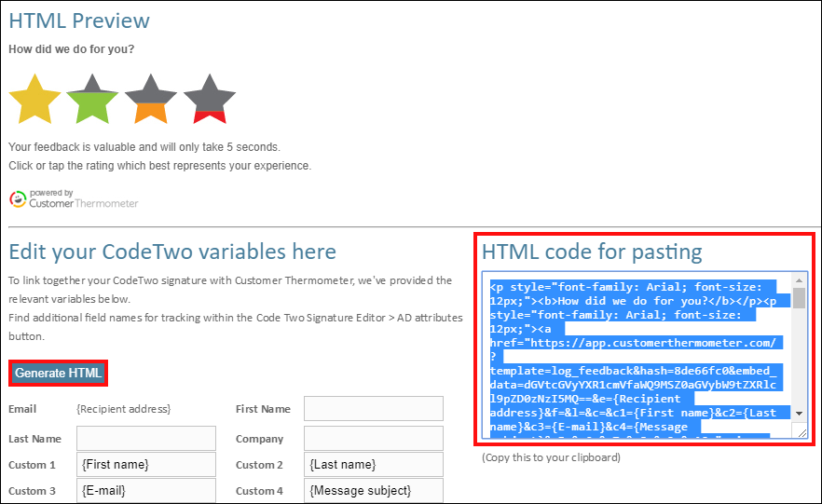Image resolution: width=822 pixels, height=504 pixels.
Task: Click the Custom 3 field containing {E-mail}
Action: point(146,491)
